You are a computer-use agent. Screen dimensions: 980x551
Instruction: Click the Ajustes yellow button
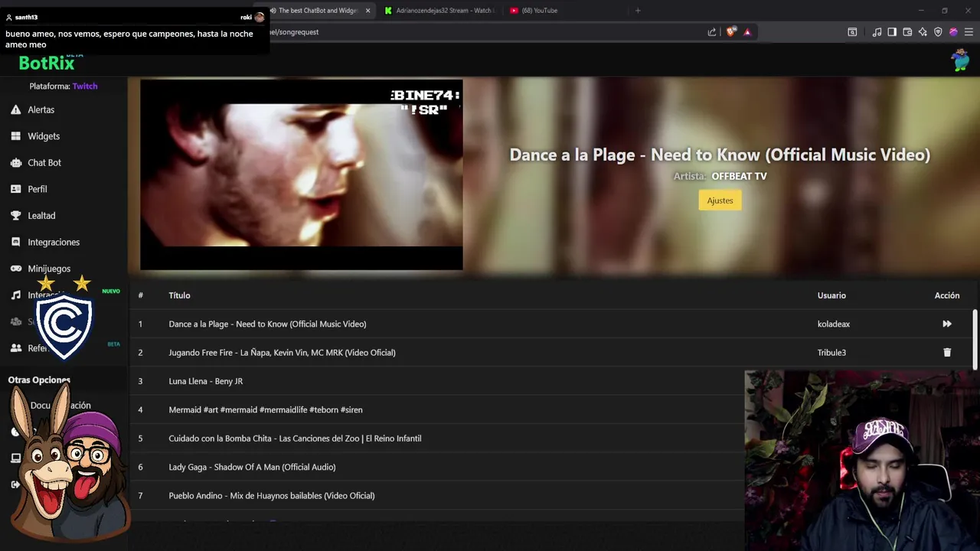720,201
